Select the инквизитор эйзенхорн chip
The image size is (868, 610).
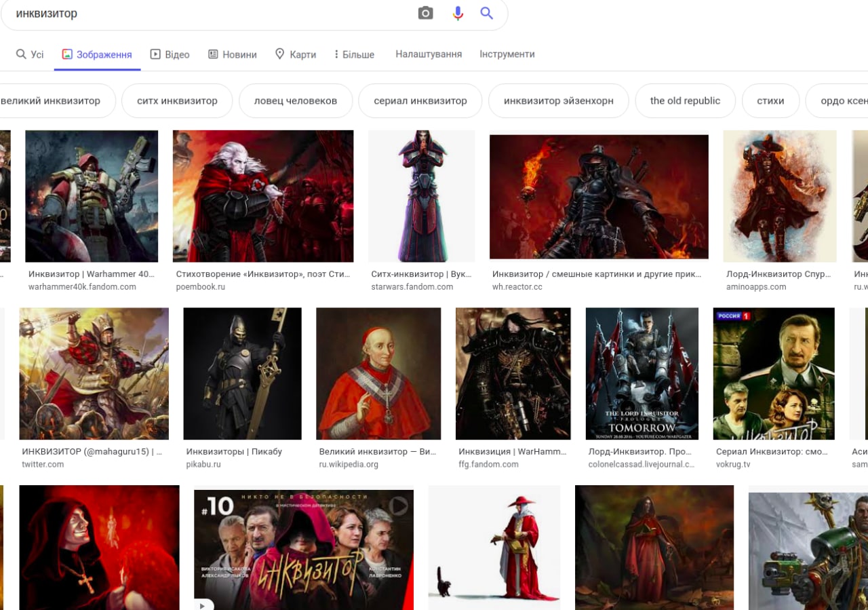point(559,101)
